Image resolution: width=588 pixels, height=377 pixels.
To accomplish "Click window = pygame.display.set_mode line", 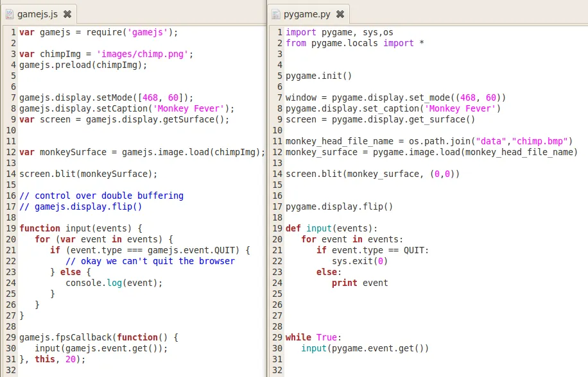I will pos(395,97).
